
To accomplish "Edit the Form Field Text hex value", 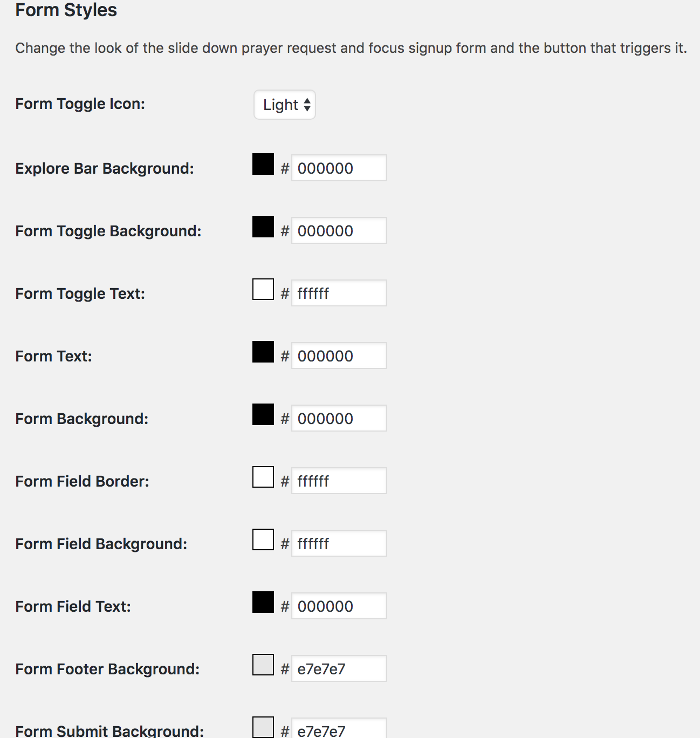I will click(x=339, y=606).
